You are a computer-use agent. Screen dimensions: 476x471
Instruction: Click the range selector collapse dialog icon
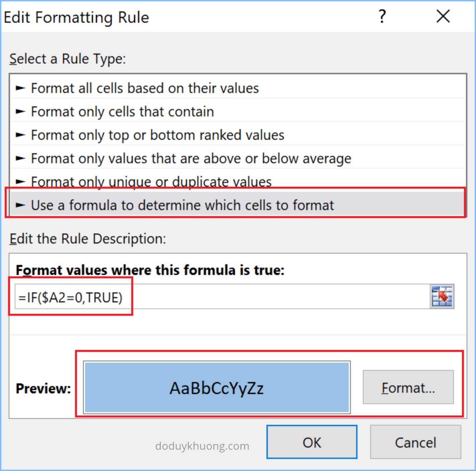click(x=442, y=297)
